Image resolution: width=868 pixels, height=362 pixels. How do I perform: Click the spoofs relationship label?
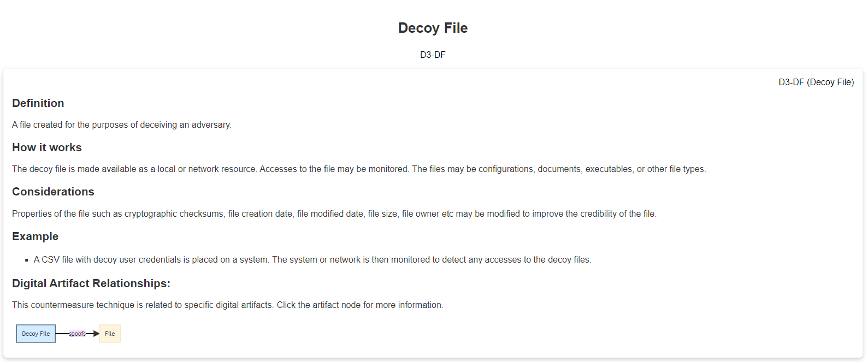point(77,334)
